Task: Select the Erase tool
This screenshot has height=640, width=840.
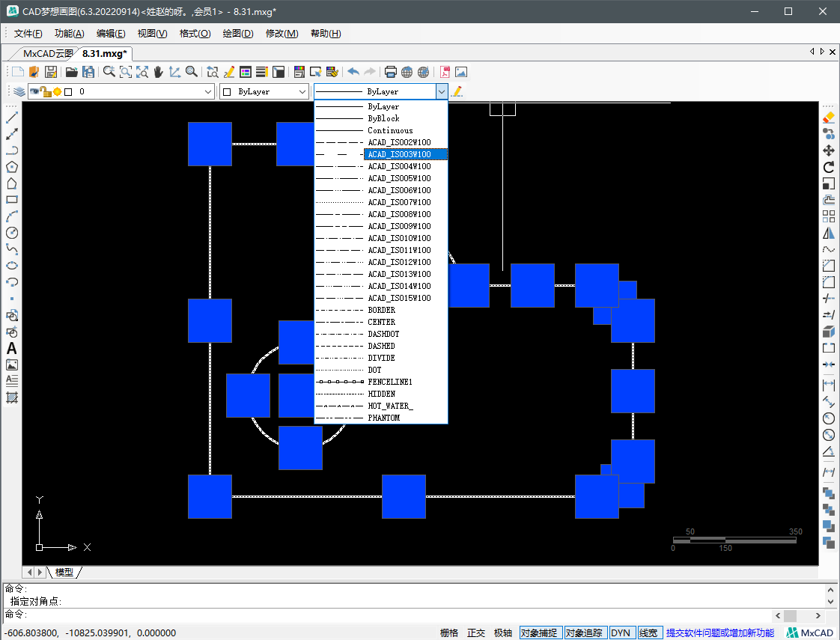Action: coord(829,118)
